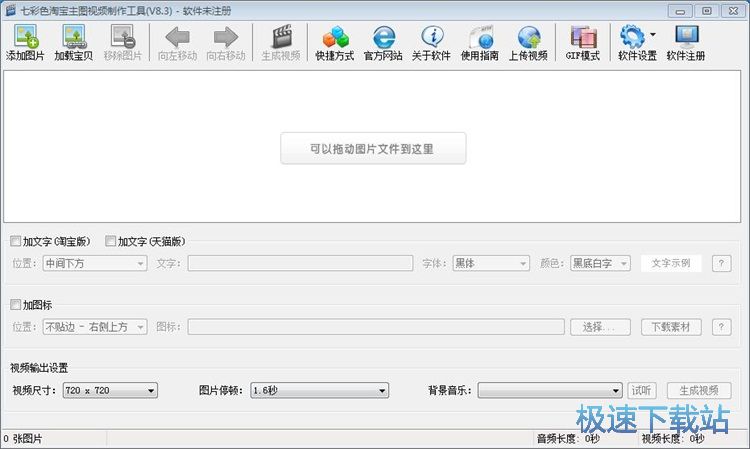This screenshot has height=449, width=750.
Task: Open icon position dropdown 不贴边 - 右侧上方
Action: coord(95,327)
